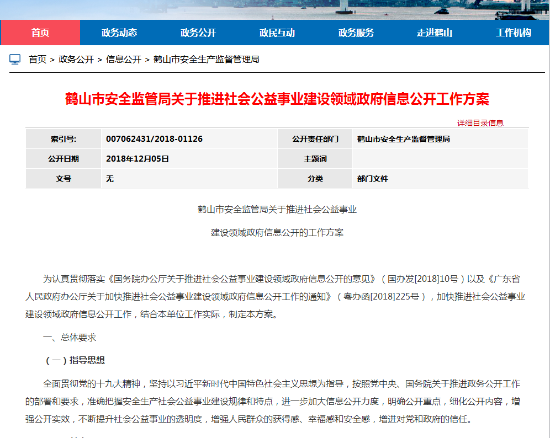Open 鹤山市安全生产监督管理局 breadcrumb link
This screenshot has height=438, width=550.
click(x=206, y=59)
